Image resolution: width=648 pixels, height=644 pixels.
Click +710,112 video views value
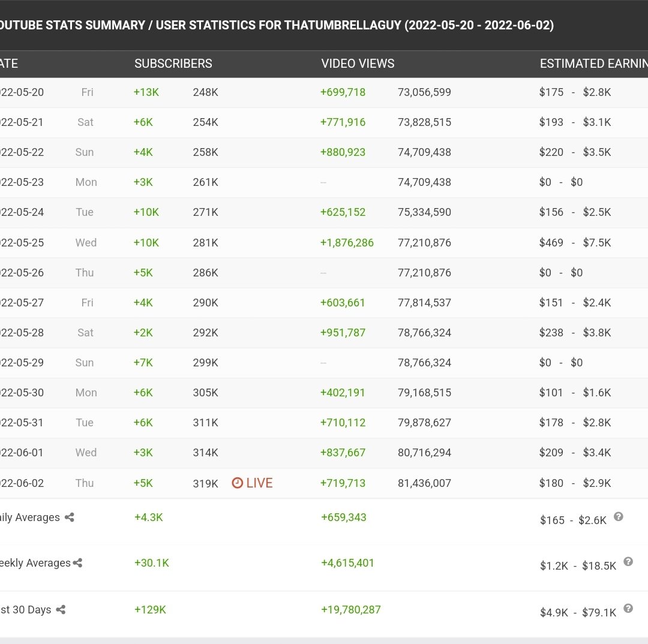click(343, 423)
